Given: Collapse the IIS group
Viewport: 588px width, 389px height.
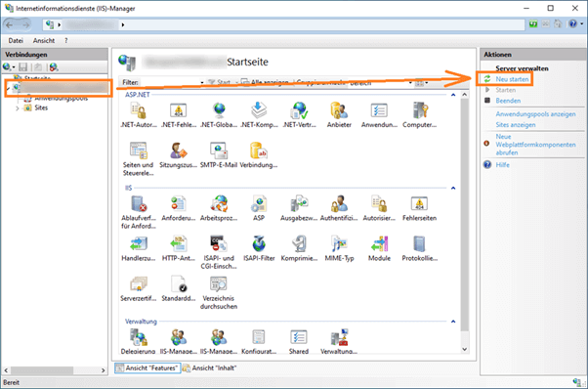Looking at the screenshot, I should 453,188.
